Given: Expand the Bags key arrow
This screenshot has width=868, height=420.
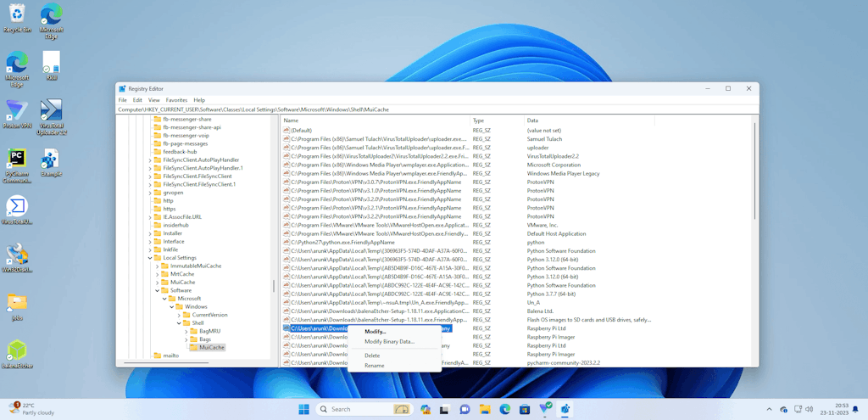Looking at the screenshot, I should click(x=186, y=339).
